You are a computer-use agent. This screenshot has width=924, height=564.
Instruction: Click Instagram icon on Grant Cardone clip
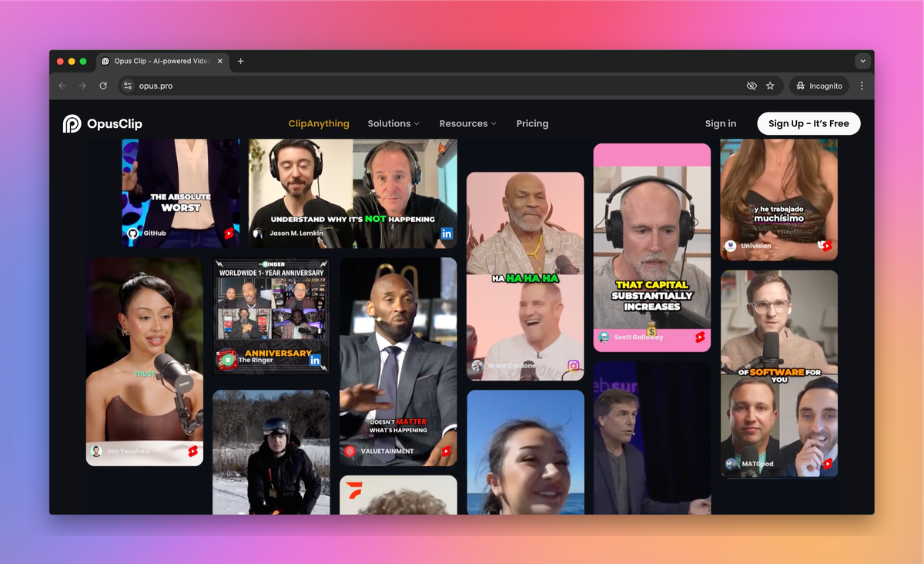[x=573, y=366]
